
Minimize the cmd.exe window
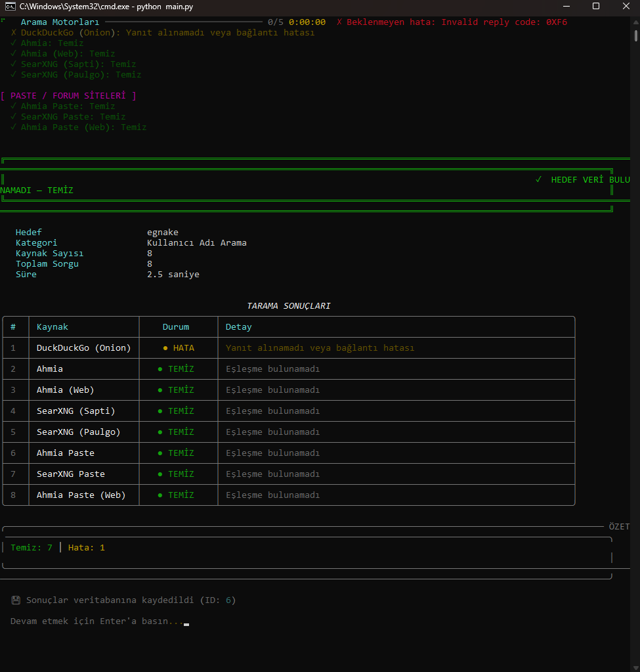click(566, 7)
